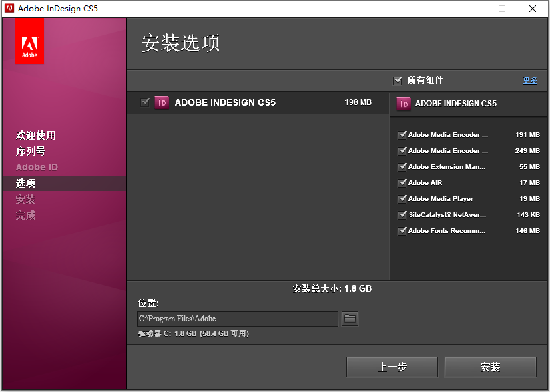Go to the 欢迎使用 step in the sidebar
This screenshot has height=392, width=550.
point(36,135)
